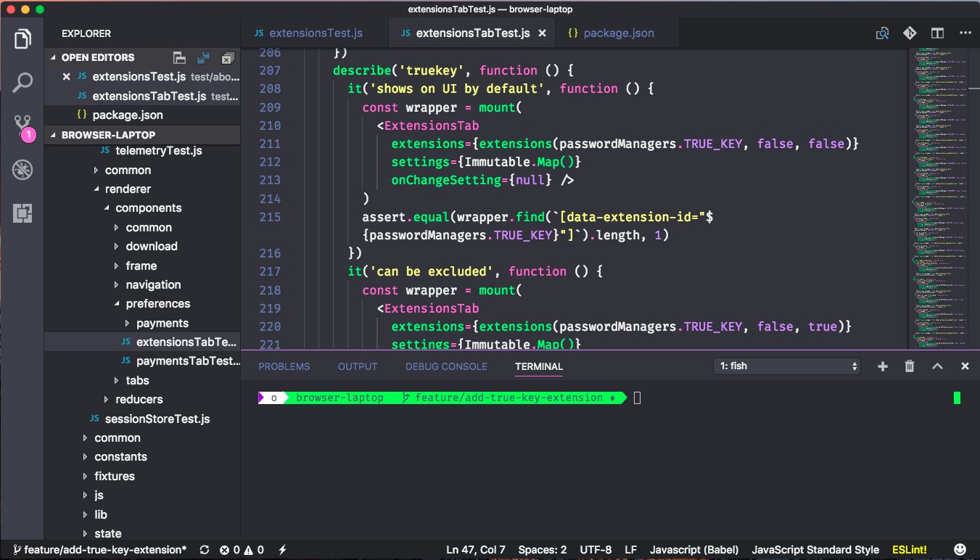Collapse the preferences folder
This screenshot has width=980, height=560.
coord(157,304)
